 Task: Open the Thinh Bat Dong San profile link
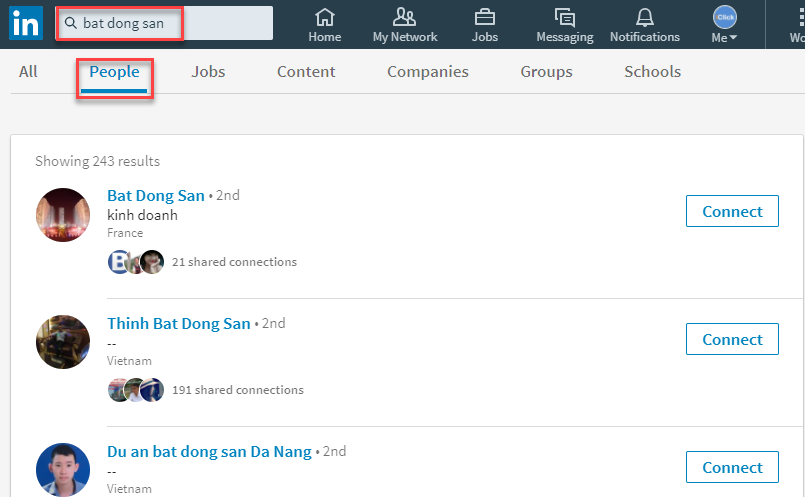click(x=179, y=323)
